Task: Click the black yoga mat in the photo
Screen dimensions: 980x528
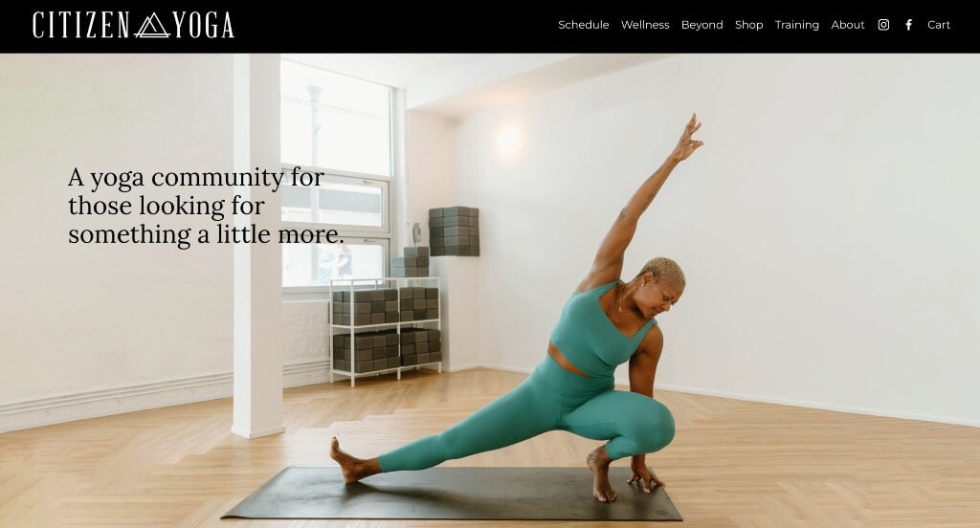Action: [x=452, y=493]
